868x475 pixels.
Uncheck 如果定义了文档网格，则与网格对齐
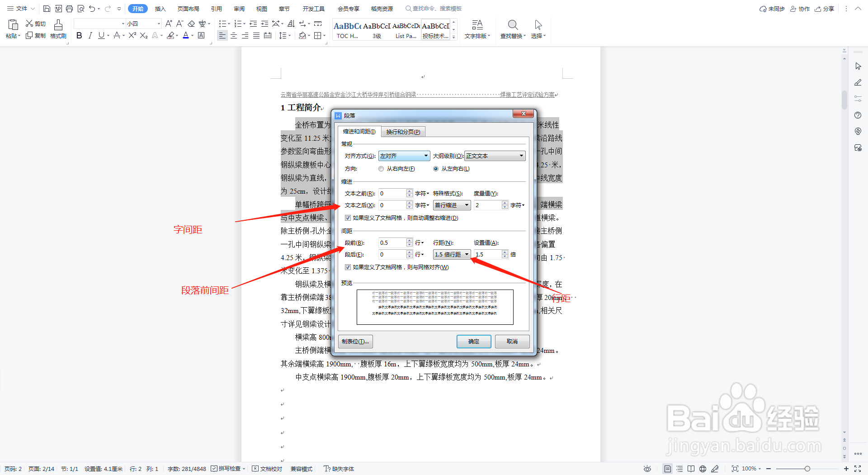[x=348, y=267]
